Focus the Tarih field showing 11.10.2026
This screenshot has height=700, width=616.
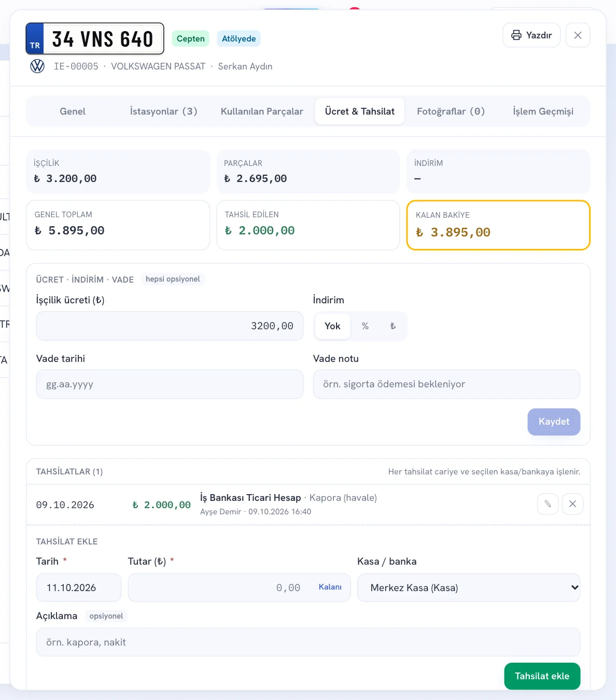[x=79, y=587]
